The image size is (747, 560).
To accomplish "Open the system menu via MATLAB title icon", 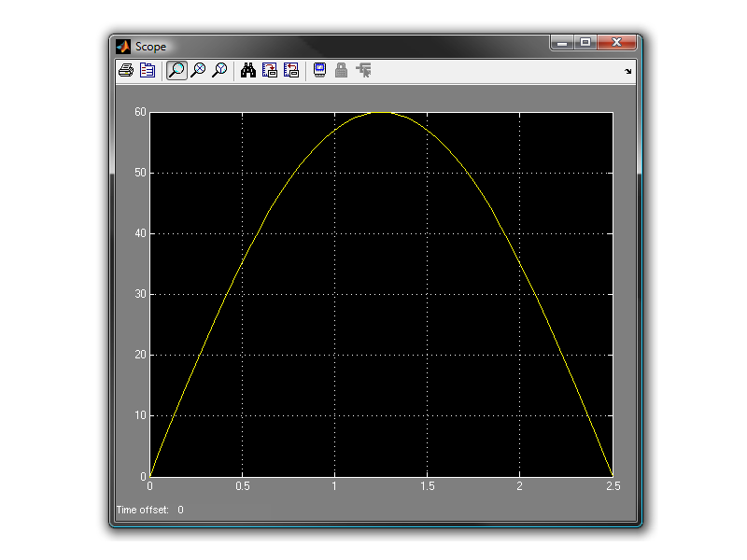I will [x=123, y=46].
